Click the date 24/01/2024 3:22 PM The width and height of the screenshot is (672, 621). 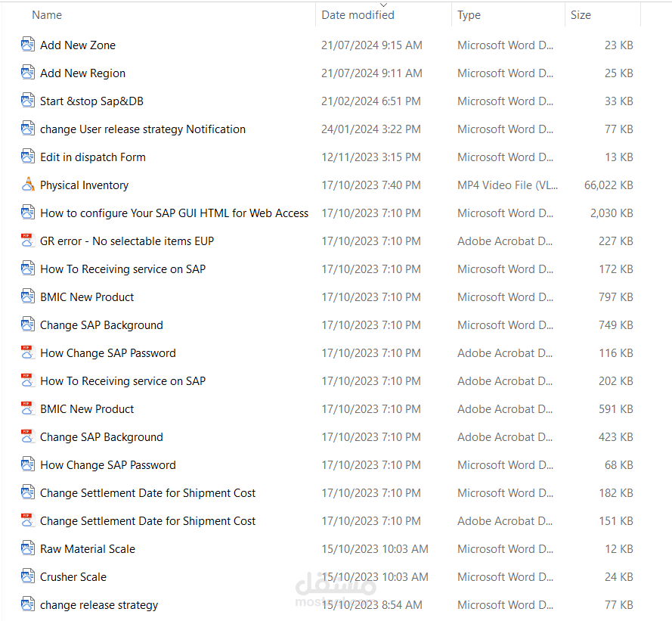point(371,129)
